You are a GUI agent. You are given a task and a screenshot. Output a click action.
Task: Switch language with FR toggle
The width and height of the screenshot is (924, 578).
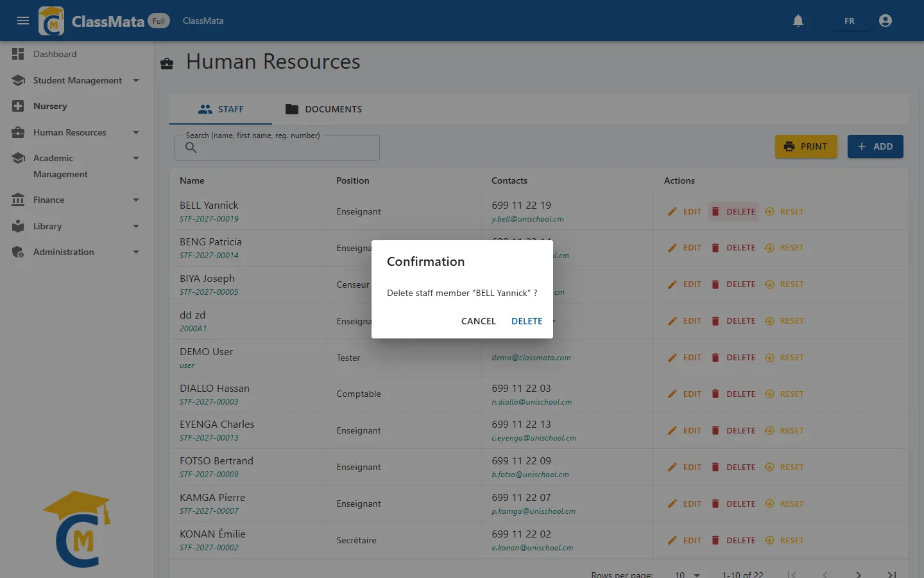(x=849, y=21)
